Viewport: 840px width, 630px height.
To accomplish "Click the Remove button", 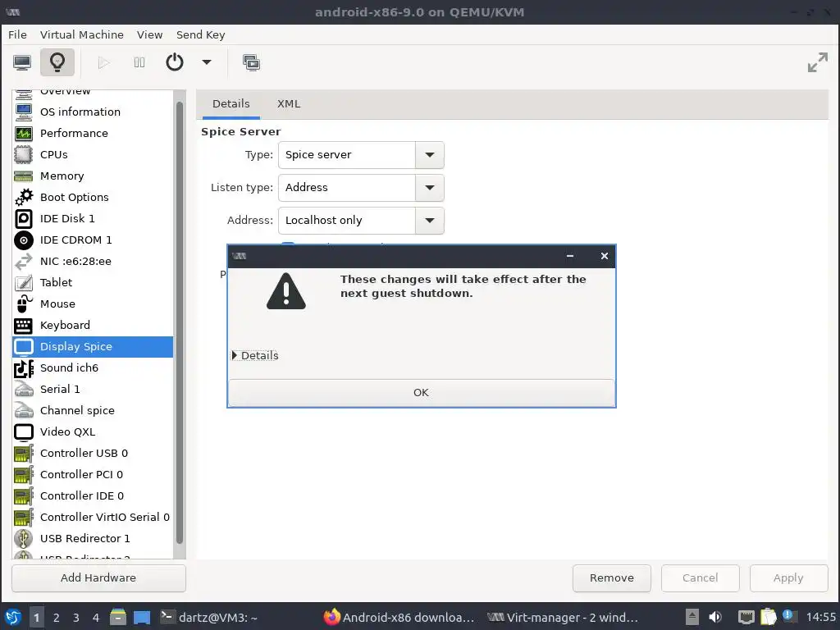I will click(x=612, y=578).
